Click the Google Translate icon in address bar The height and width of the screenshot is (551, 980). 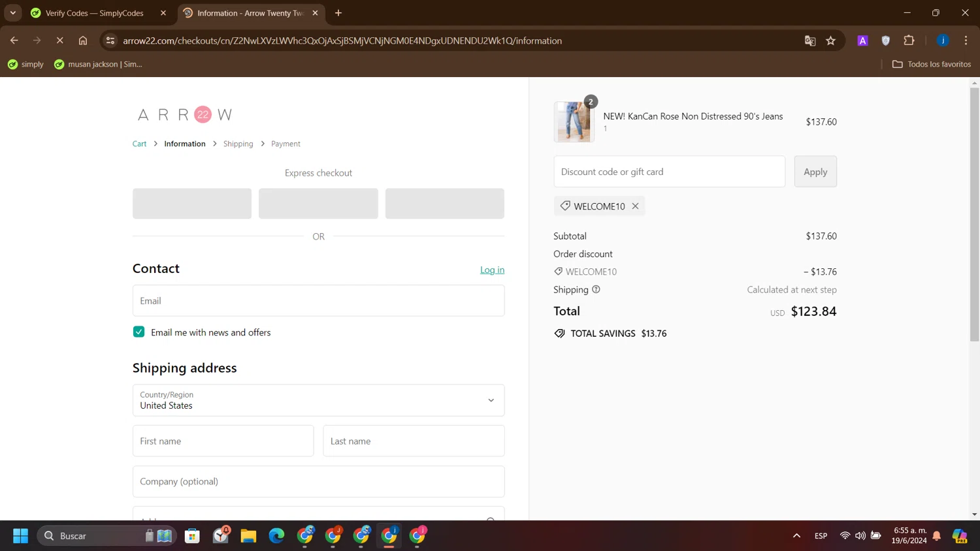tap(810, 40)
